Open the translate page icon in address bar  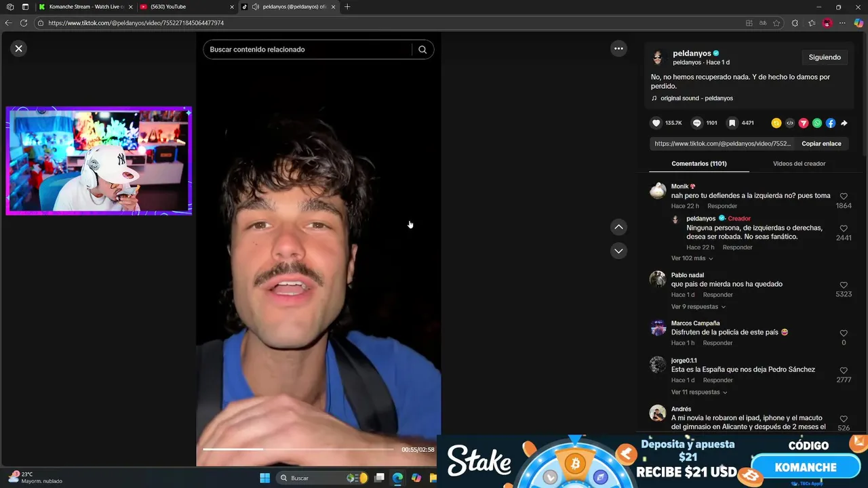(763, 23)
